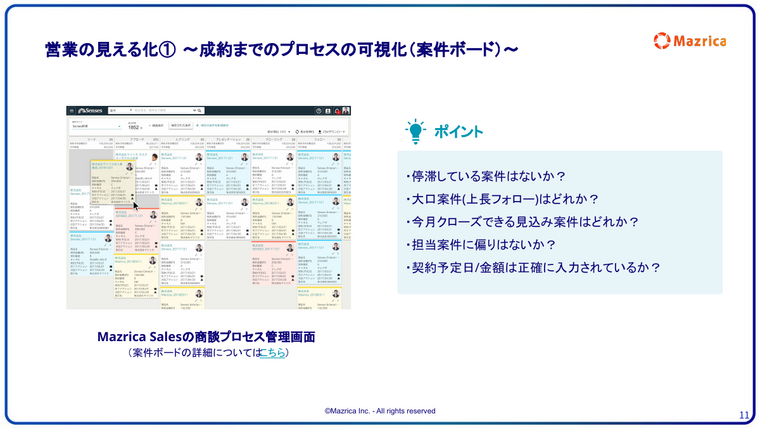Click the text 大口案件(上長フォロー)はどれか？
Image resolution: width=760 pixels, height=428 pixels.
(505, 199)
